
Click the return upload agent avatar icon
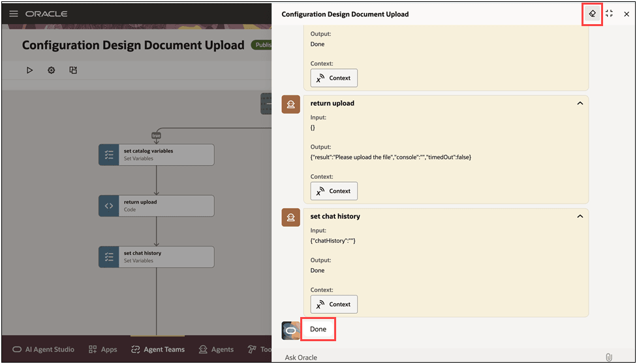point(291,104)
